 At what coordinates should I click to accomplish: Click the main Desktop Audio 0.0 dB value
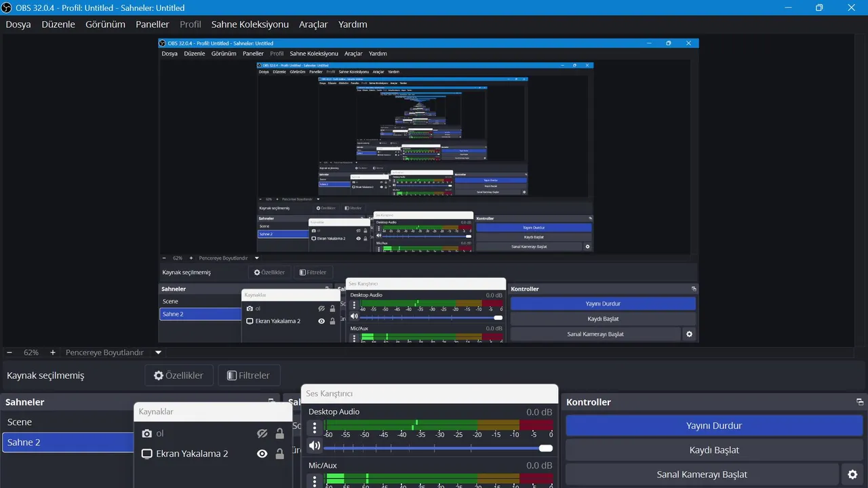(539, 412)
